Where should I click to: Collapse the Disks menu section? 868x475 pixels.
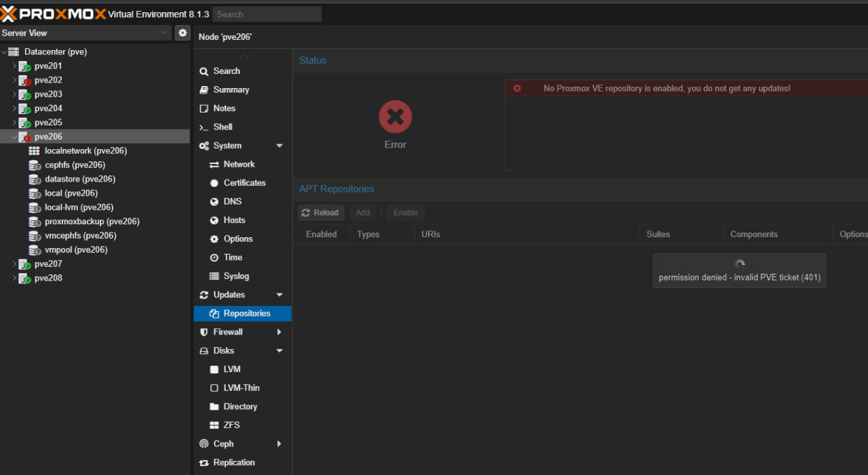279,351
